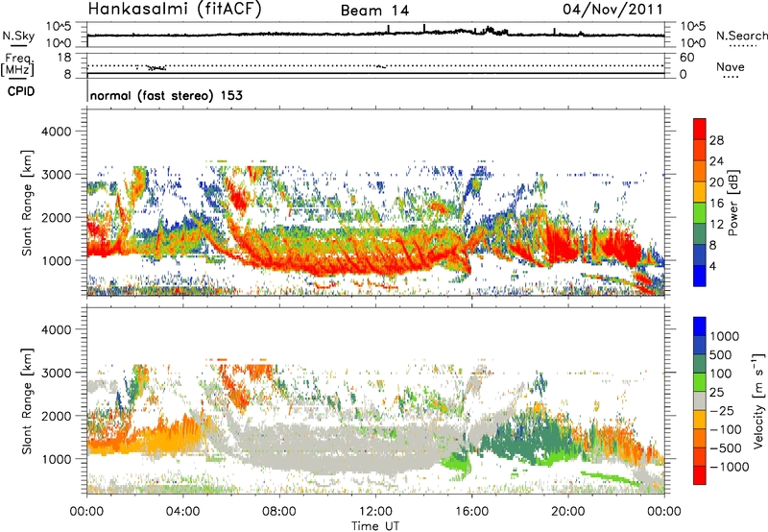Click the 'Slant Range [km]' label of power panel

tap(27, 203)
